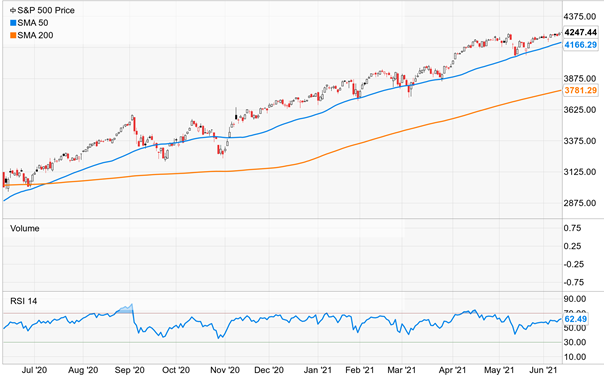Viewport: 604px width, 375px height.
Task: Click the Feb '21 date axis label
Action: tap(359, 370)
